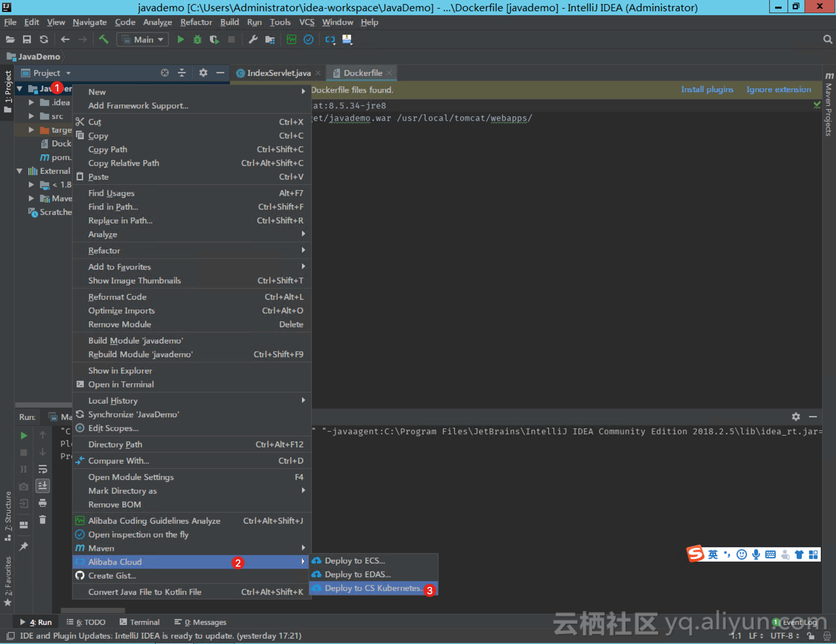
Task: Open settings via the wrench toolbar icon
Action: [253, 40]
